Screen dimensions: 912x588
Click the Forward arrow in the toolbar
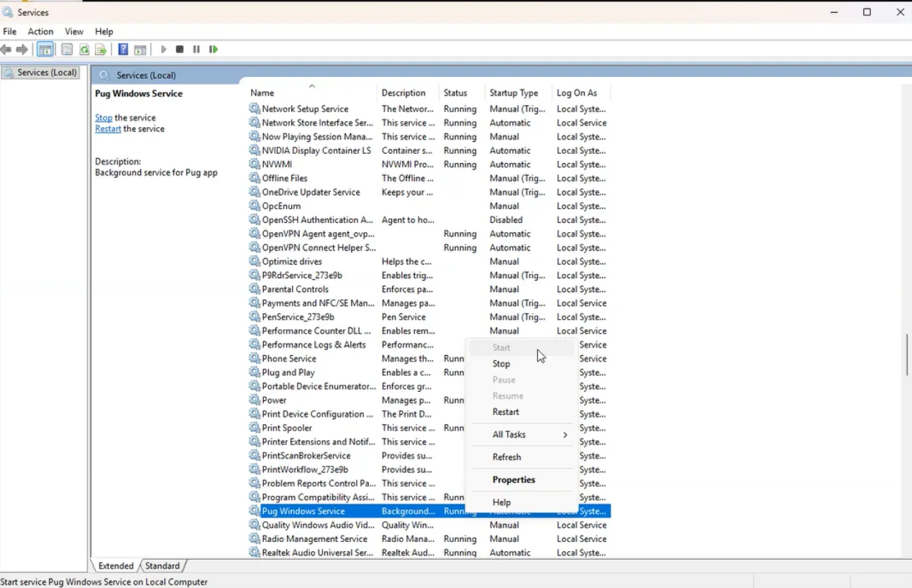point(22,50)
